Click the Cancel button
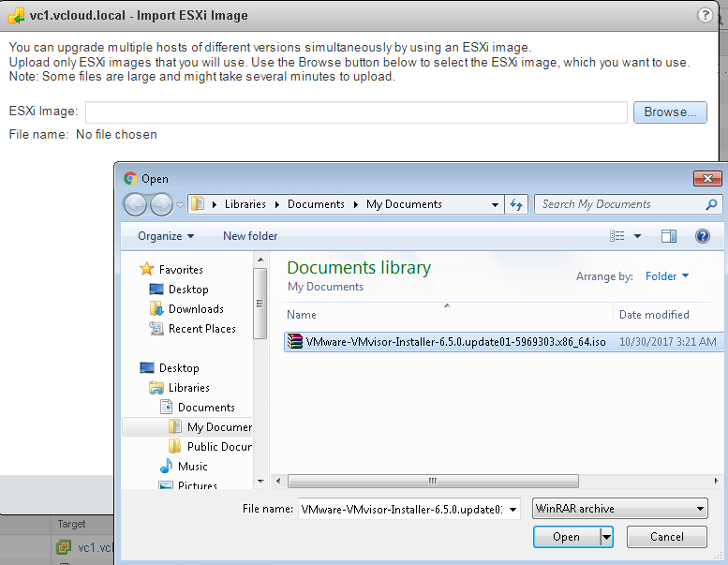 tap(667, 537)
